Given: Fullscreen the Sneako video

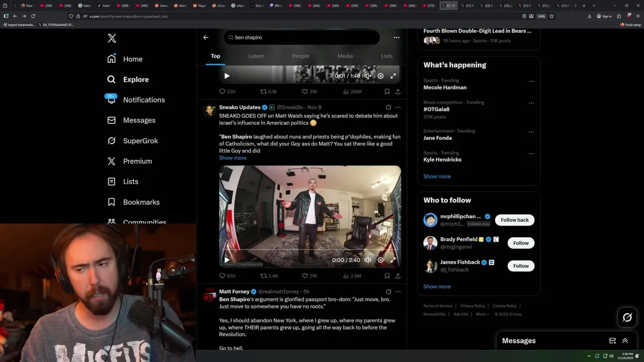Looking at the screenshot, I should pos(393,260).
